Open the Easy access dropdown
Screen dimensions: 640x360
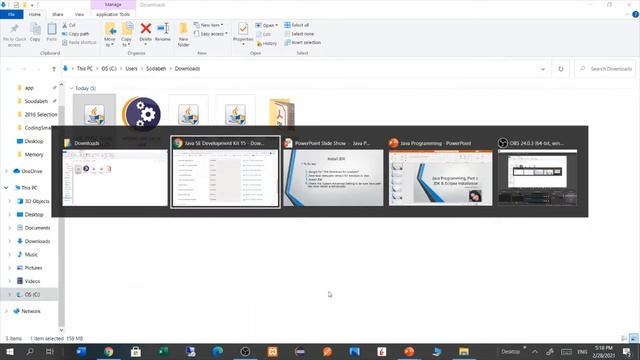[210, 34]
